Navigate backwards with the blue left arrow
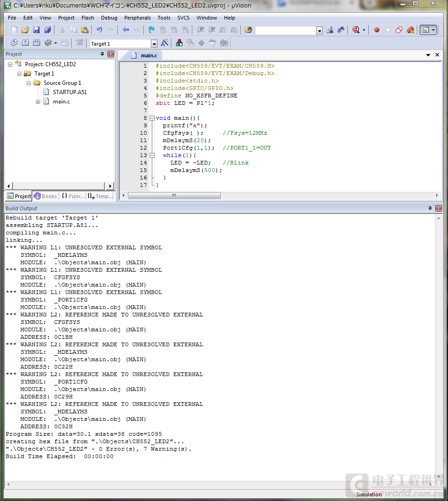This screenshot has height=501, width=448. 126,30
